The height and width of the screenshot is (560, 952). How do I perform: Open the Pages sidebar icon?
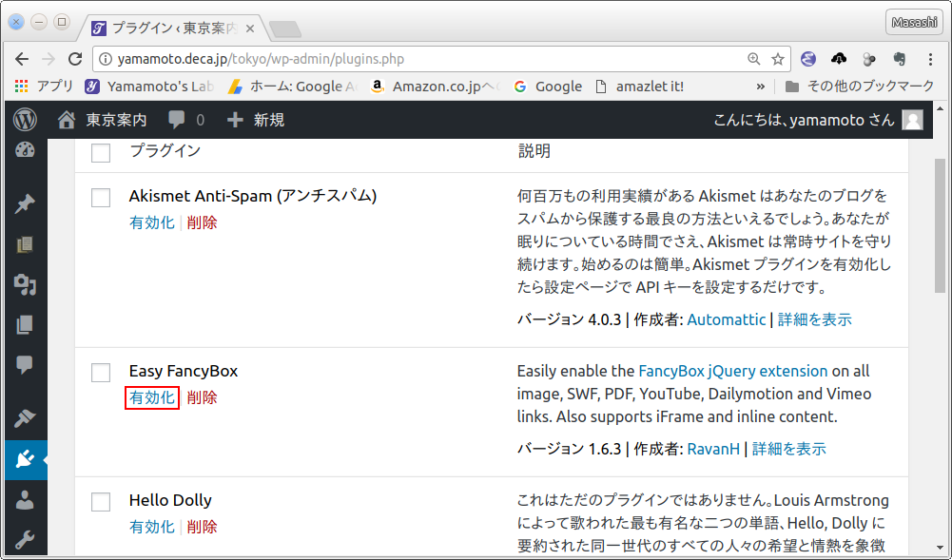coord(25,324)
